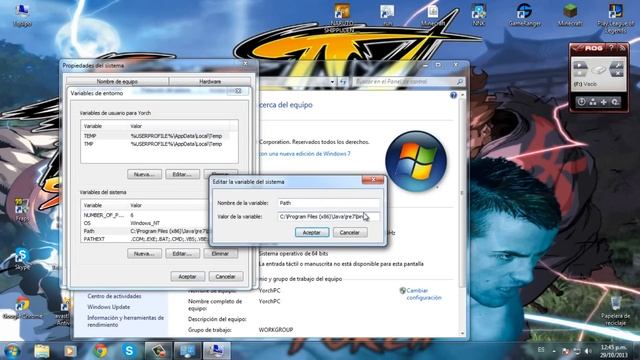
Task: Select the Path system variable row
Action: 145,231
